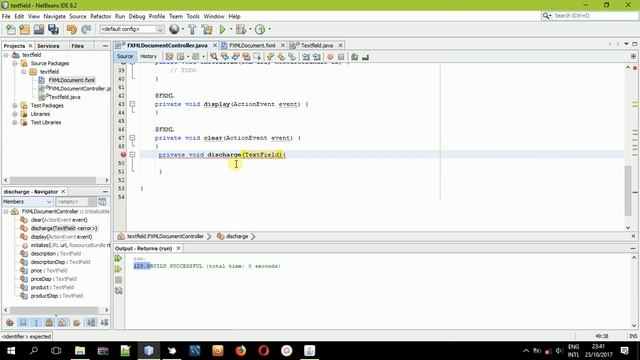
Task: Toggle Rectangular Selection in editor toolbar
Action: click(x=257, y=57)
